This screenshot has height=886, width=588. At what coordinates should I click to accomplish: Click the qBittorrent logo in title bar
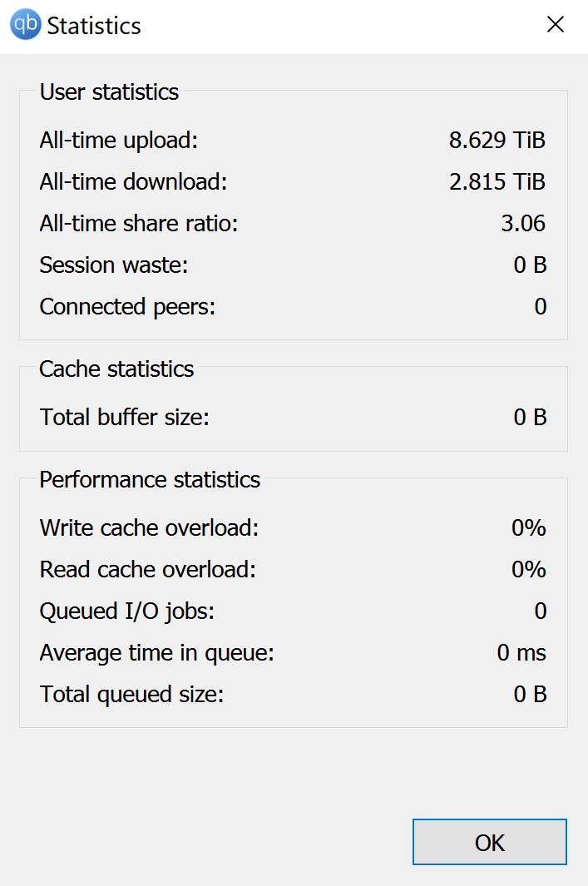(x=26, y=25)
